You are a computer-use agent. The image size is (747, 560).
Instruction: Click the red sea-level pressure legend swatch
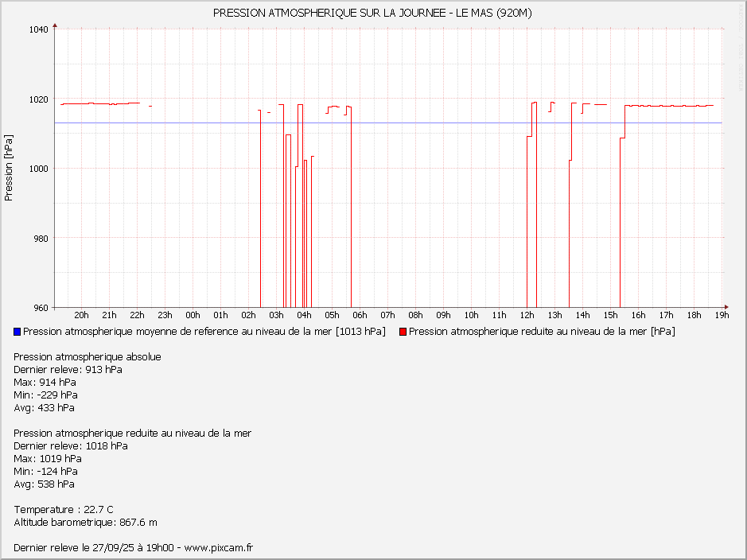tap(403, 332)
